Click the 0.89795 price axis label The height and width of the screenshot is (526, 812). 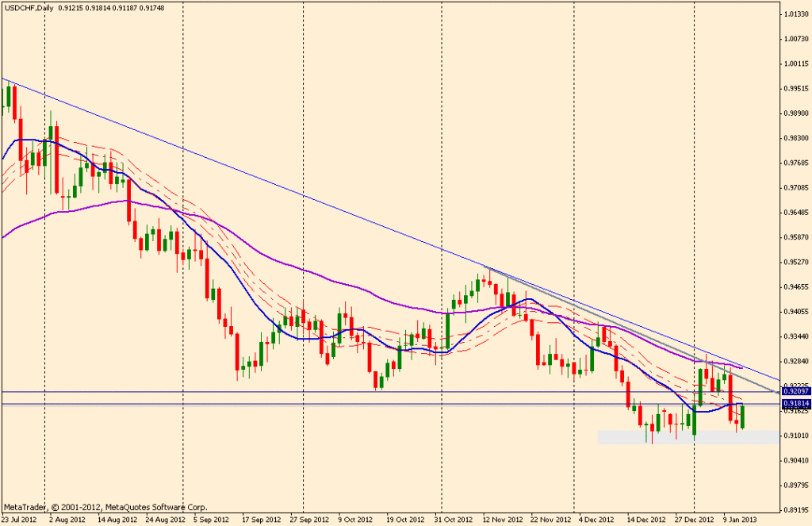(795, 486)
